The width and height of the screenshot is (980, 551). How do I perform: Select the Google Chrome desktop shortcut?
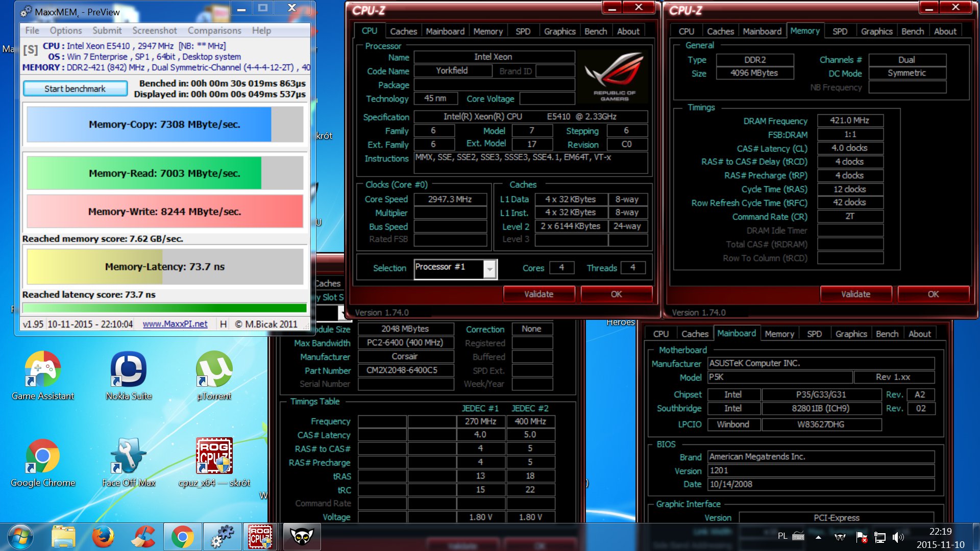43,462
